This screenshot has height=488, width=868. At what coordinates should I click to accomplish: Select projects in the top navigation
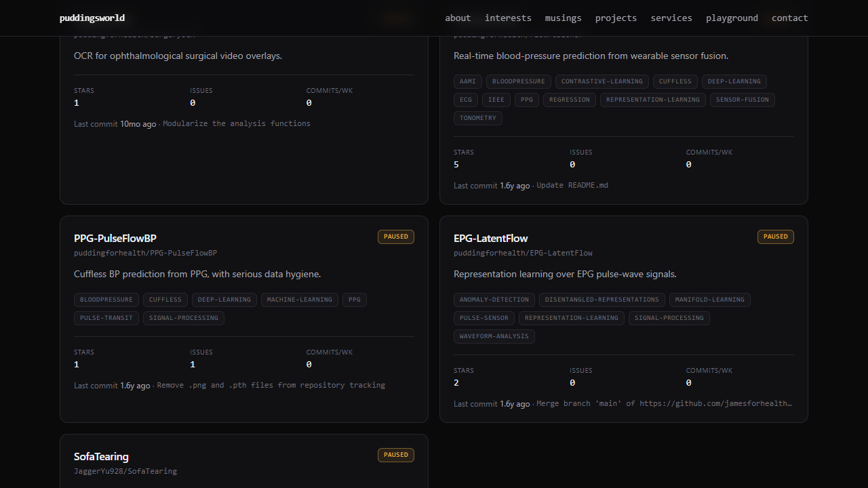tap(616, 18)
